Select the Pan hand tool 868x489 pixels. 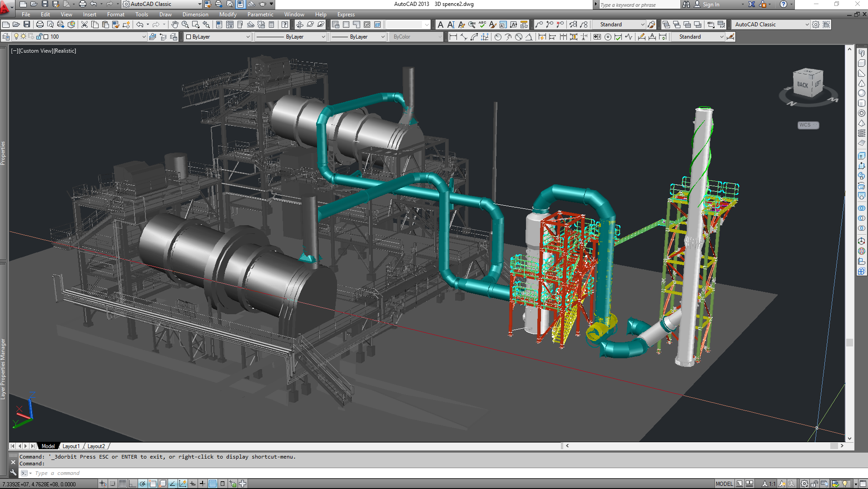pyautogui.click(x=175, y=25)
